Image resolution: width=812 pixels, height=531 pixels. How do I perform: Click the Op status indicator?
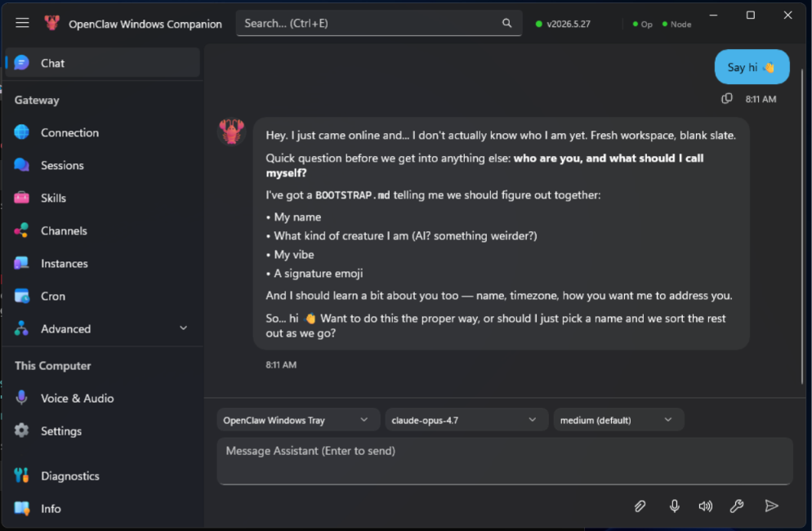[x=642, y=25]
